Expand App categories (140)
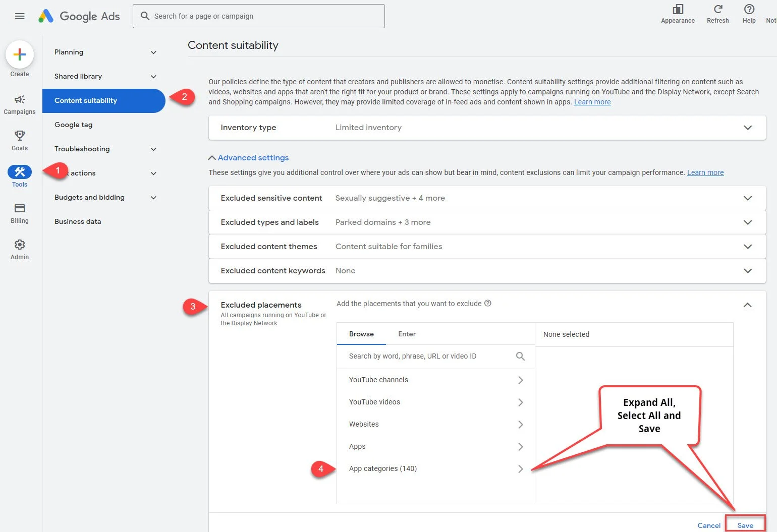Image resolution: width=777 pixels, height=532 pixels. (x=520, y=468)
